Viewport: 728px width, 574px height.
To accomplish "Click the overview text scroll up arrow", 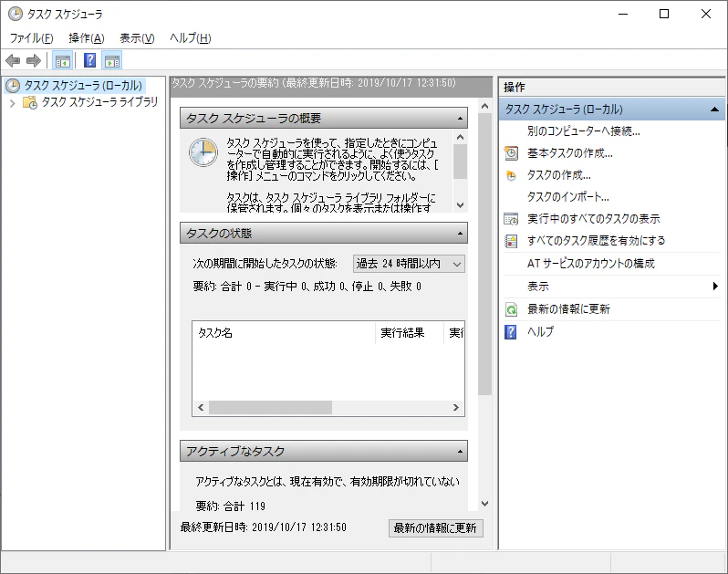I will 460,137.
